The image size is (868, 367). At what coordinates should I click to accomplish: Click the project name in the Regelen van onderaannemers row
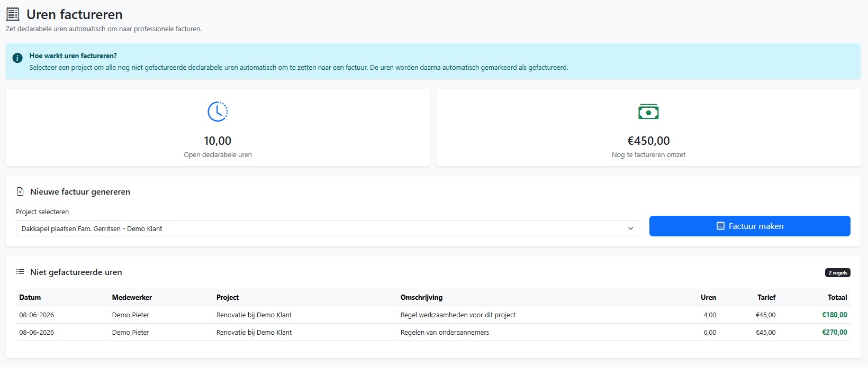click(254, 332)
